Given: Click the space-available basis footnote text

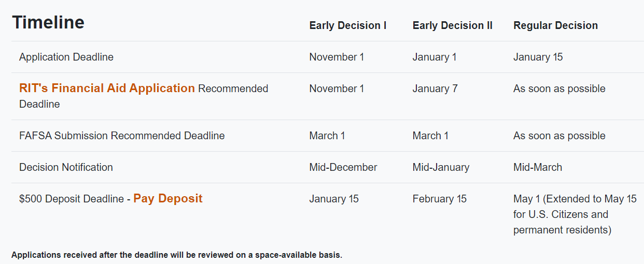Looking at the screenshot, I should (x=177, y=255).
